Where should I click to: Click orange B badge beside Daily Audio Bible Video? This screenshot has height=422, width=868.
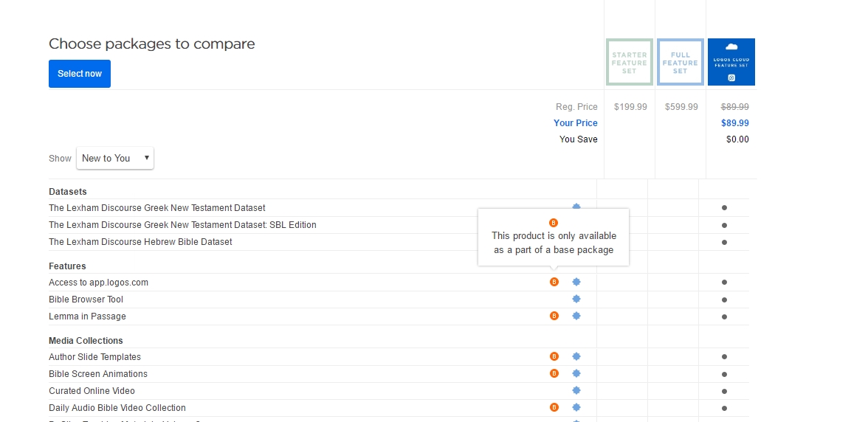click(x=554, y=408)
